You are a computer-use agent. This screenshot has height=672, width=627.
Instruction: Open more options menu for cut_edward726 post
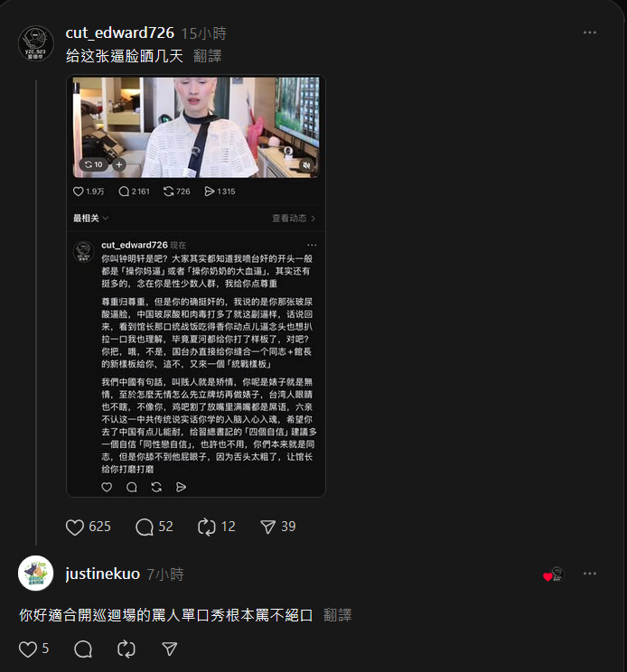[590, 33]
